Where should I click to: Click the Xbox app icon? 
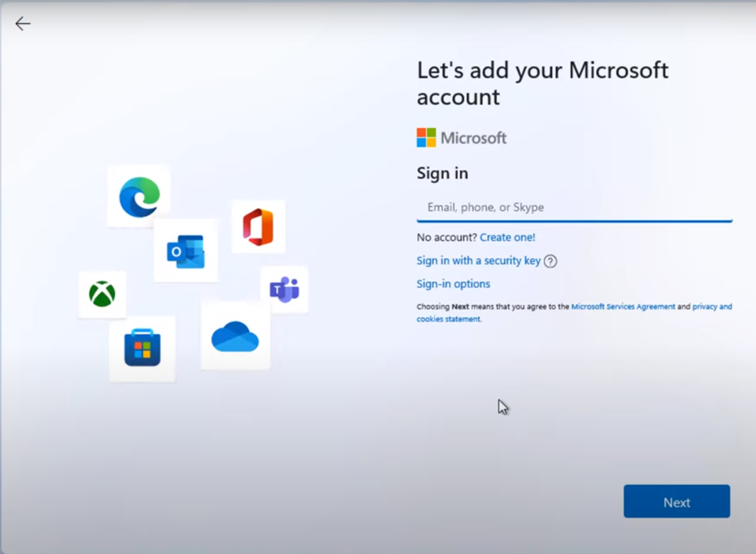tap(102, 294)
